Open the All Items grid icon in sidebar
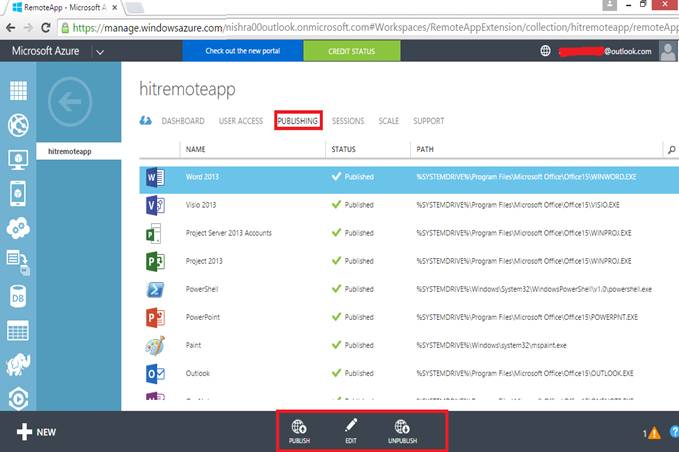679x452 pixels. pyautogui.click(x=18, y=90)
